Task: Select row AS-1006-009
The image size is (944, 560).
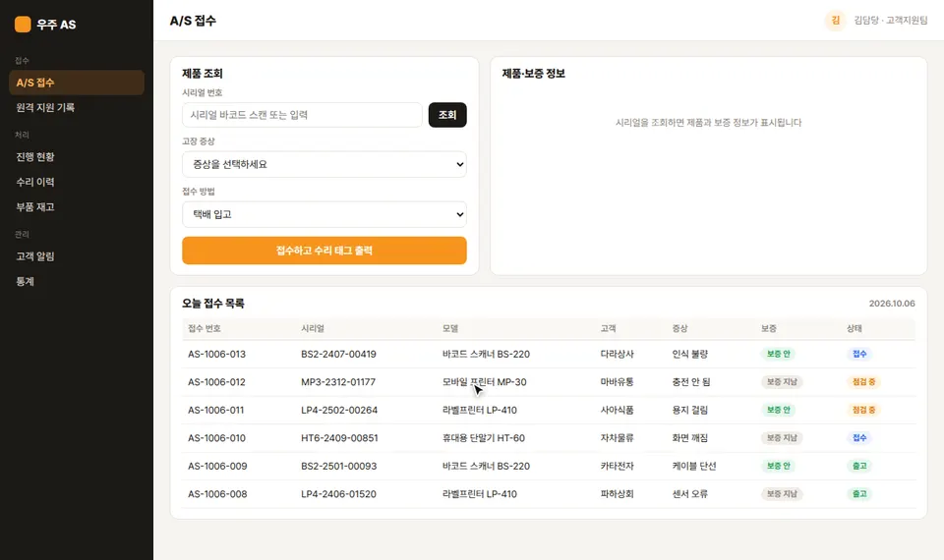Action: [549, 466]
